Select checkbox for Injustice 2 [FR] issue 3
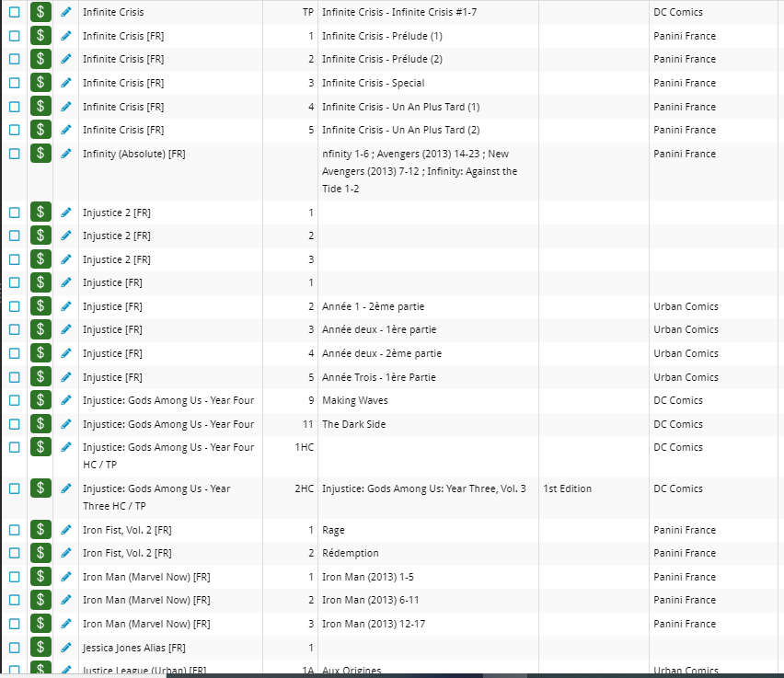Image resolution: width=784 pixels, height=678 pixels. tap(15, 259)
